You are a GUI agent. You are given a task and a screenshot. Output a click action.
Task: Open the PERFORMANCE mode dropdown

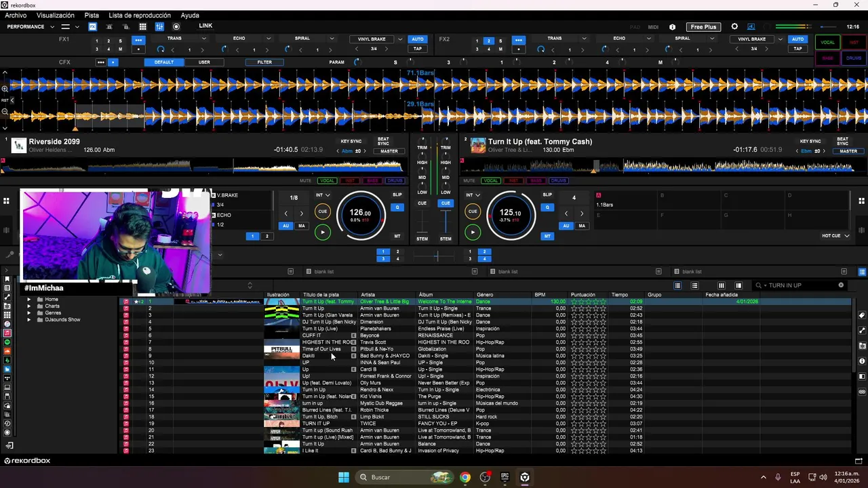52,27
